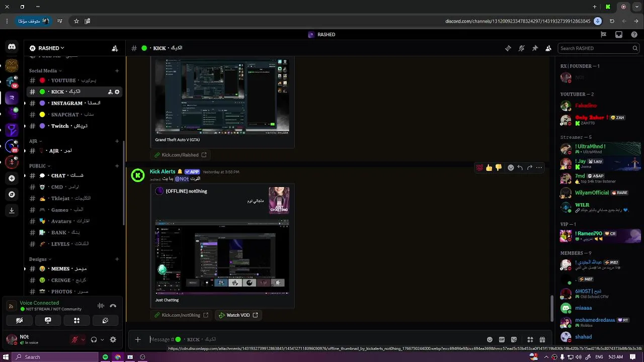Open Discord direct messages home icon
Screen dimensions: 644x362
[12, 47]
